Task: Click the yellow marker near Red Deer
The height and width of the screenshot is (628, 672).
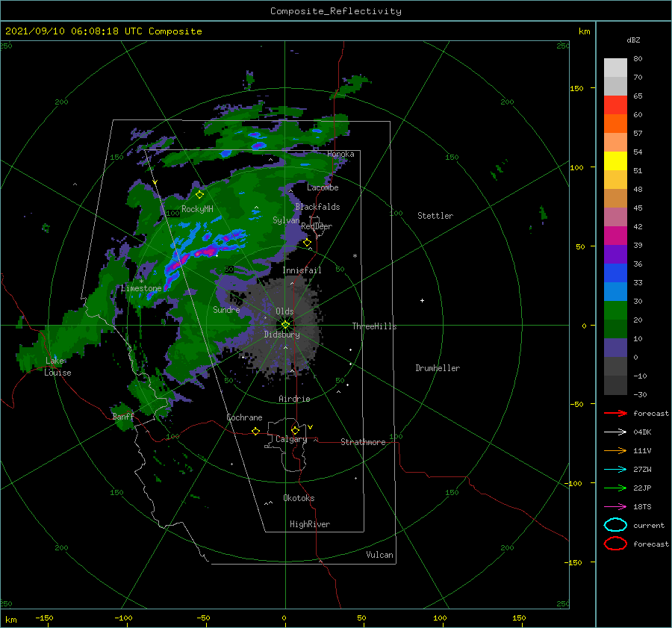Action: (x=307, y=243)
